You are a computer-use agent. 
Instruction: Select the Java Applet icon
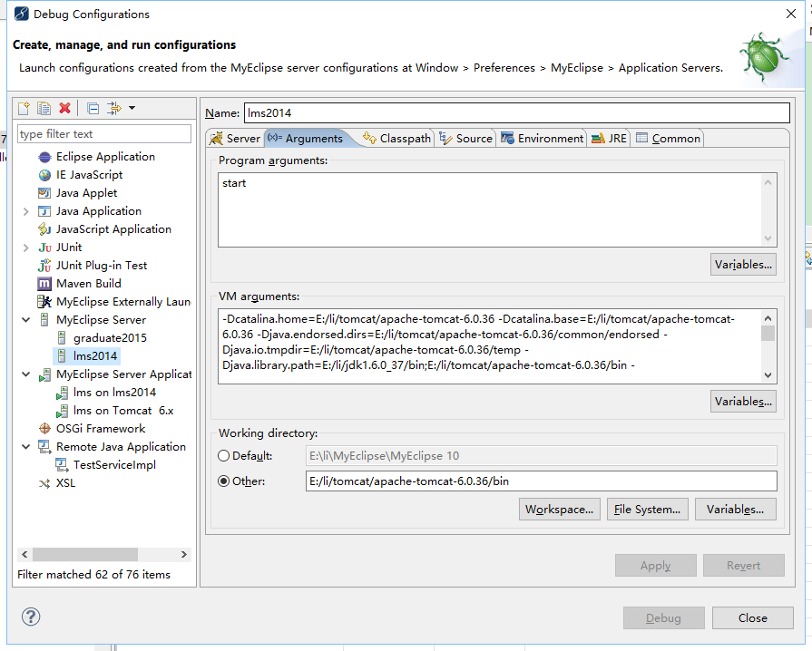pos(44,193)
